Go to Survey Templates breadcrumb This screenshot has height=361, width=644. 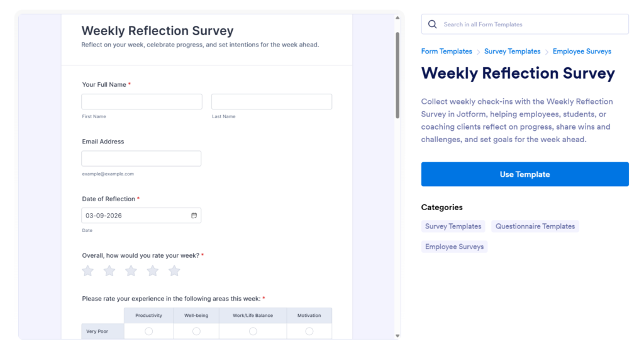click(x=512, y=52)
